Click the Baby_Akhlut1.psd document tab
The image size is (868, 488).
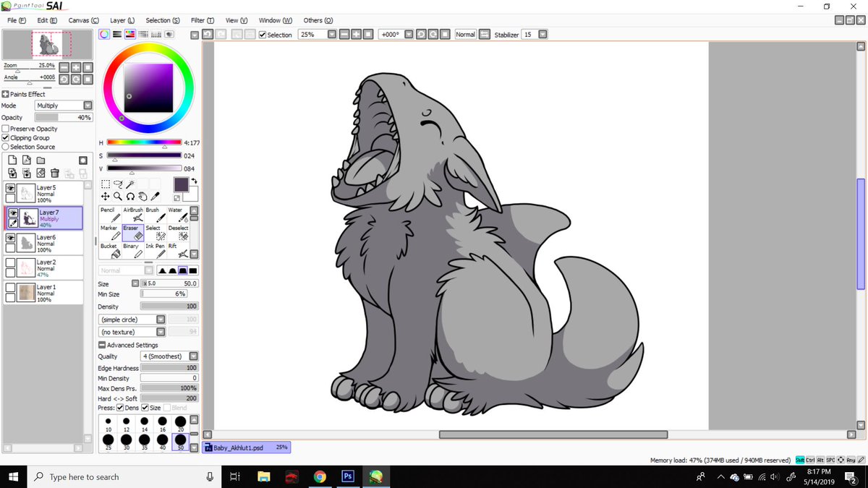(x=247, y=448)
